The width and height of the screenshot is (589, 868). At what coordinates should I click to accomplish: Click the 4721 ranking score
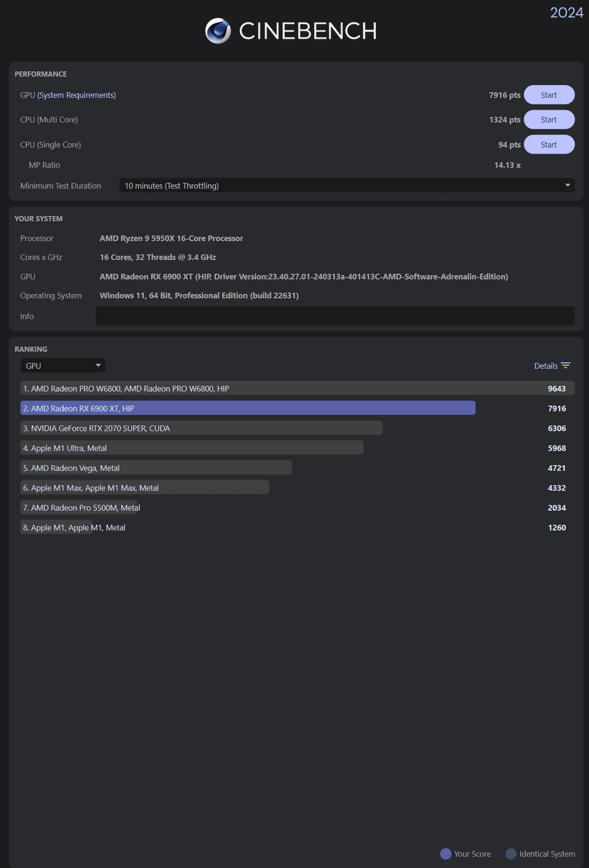[557, 468]
